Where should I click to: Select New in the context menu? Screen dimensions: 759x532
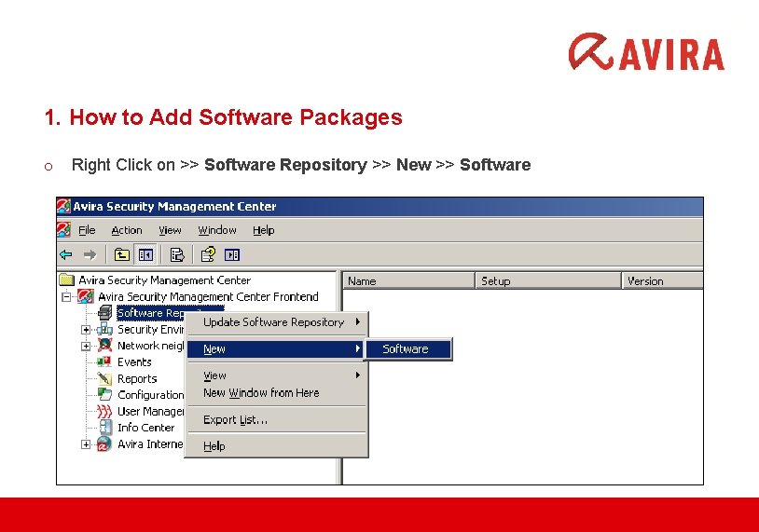point(276,348)
